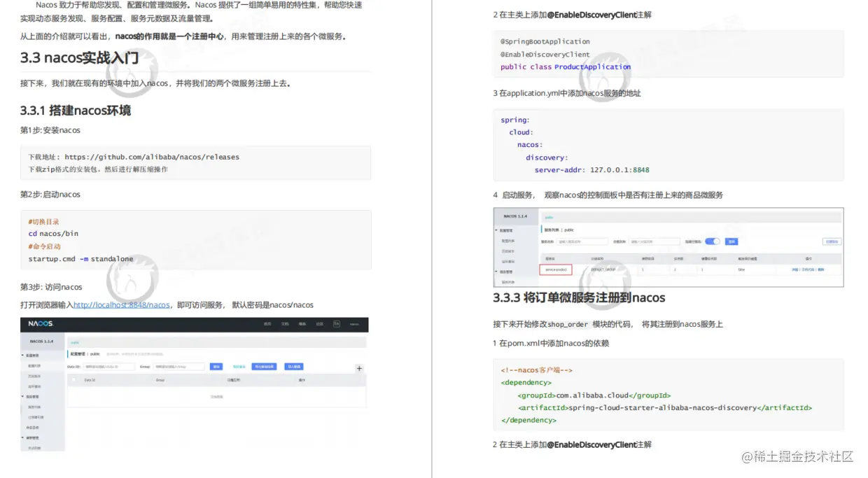The image size is (868, 478).
Task: Click the 'server-addr: 127.0.0.1:8848' line
Action: click(x=591, y=170)
